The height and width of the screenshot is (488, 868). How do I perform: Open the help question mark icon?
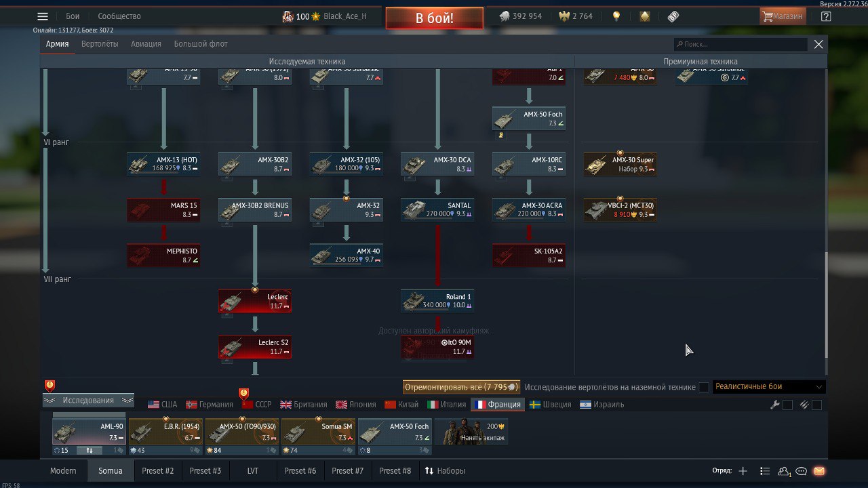point(826,16)
